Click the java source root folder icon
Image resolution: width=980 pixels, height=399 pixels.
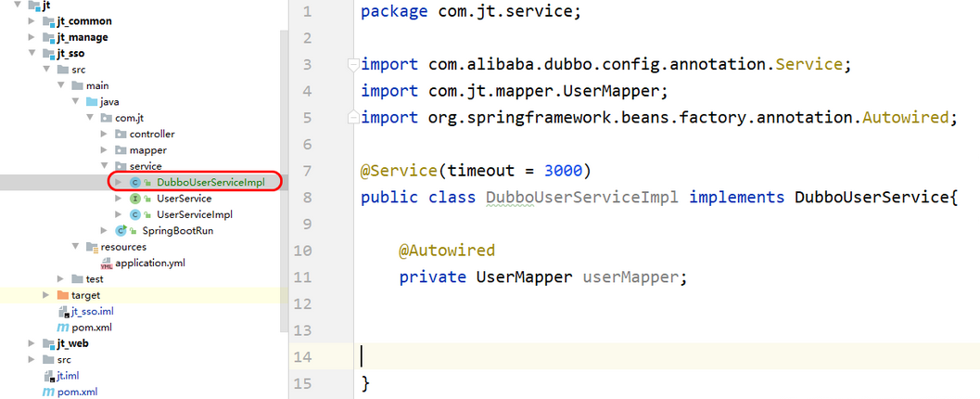(92, 102)
